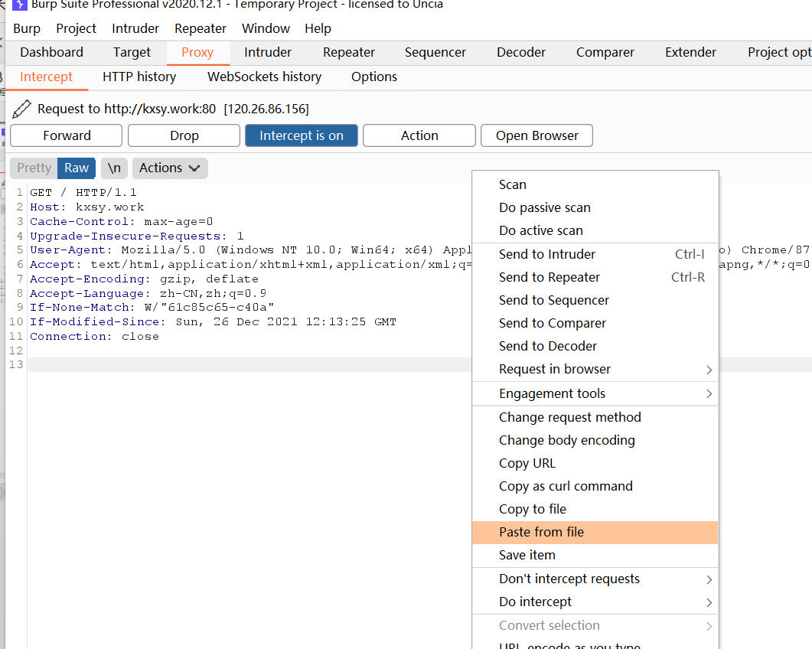The width and height of the screenshot is (812, 649).
Task: Toggle the Intercept is on button
Action: pyautogui.click(x=302, y=135)
